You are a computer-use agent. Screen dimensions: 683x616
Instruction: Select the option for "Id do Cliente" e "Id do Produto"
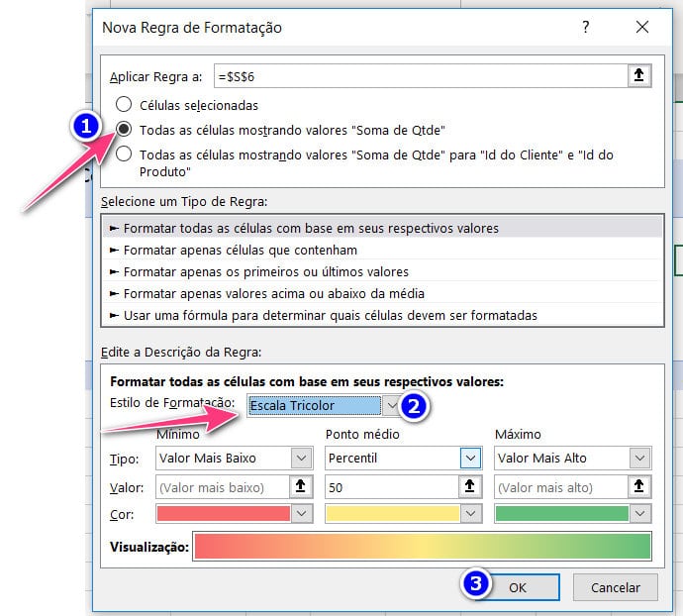(x=124, y=154)
